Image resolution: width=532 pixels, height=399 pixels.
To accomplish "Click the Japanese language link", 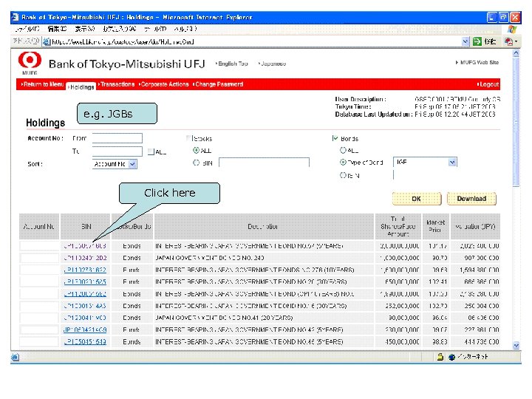I will [273, 64].
